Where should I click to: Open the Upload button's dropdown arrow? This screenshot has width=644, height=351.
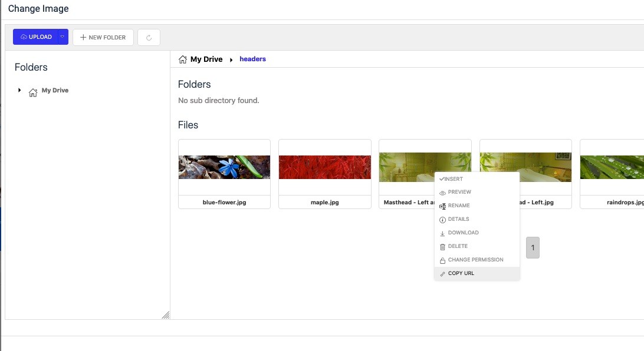pos(62,37)
